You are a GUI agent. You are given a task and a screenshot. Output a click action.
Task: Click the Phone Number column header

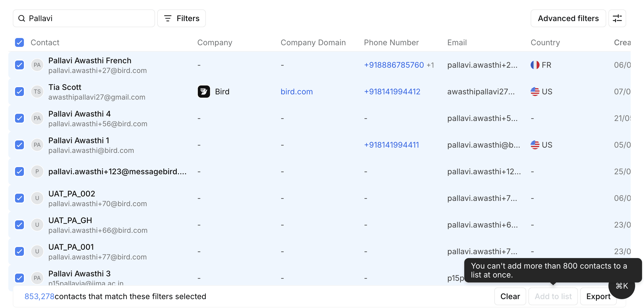pos(391,42)
